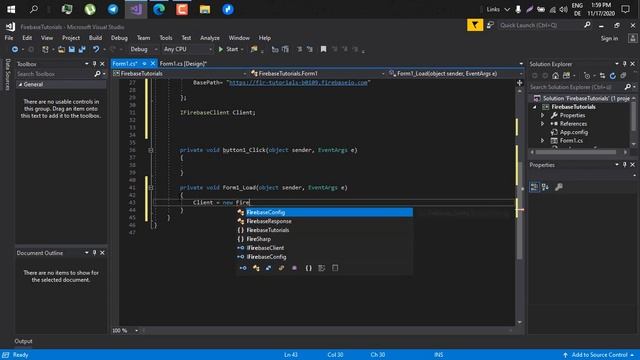This screenshot has width=640, height=360.
Task: Click the Windows Start button
Action: coord(11,9)
